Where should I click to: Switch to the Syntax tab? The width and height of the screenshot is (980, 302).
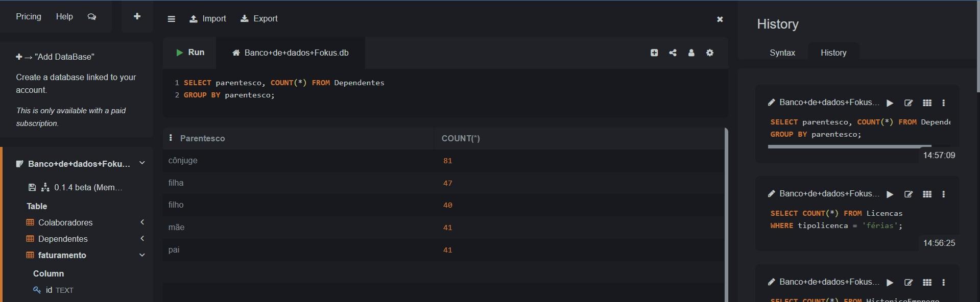(782, 53)
